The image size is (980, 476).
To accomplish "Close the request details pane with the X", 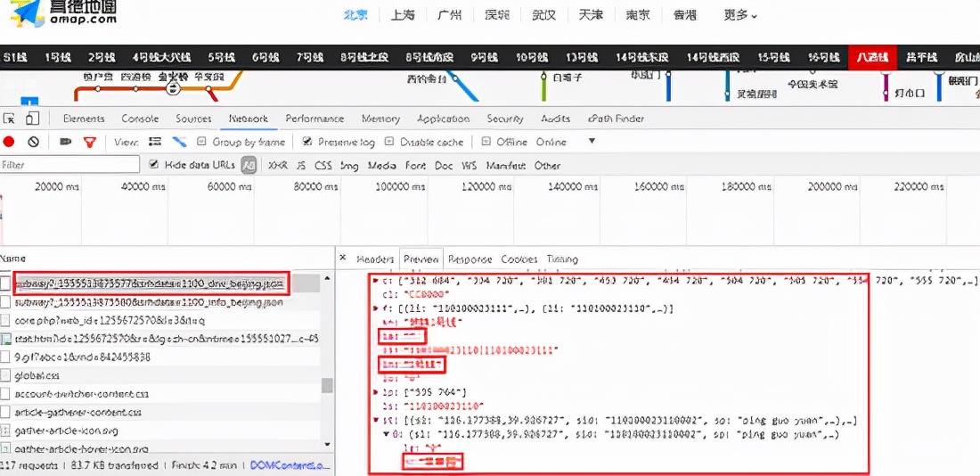I will tap(342, 258).
